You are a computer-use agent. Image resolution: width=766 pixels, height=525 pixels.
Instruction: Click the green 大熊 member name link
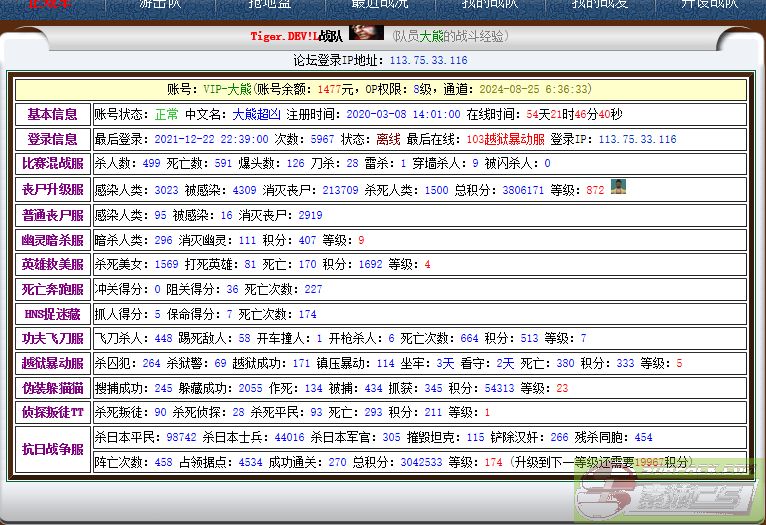tap(431, 36)
